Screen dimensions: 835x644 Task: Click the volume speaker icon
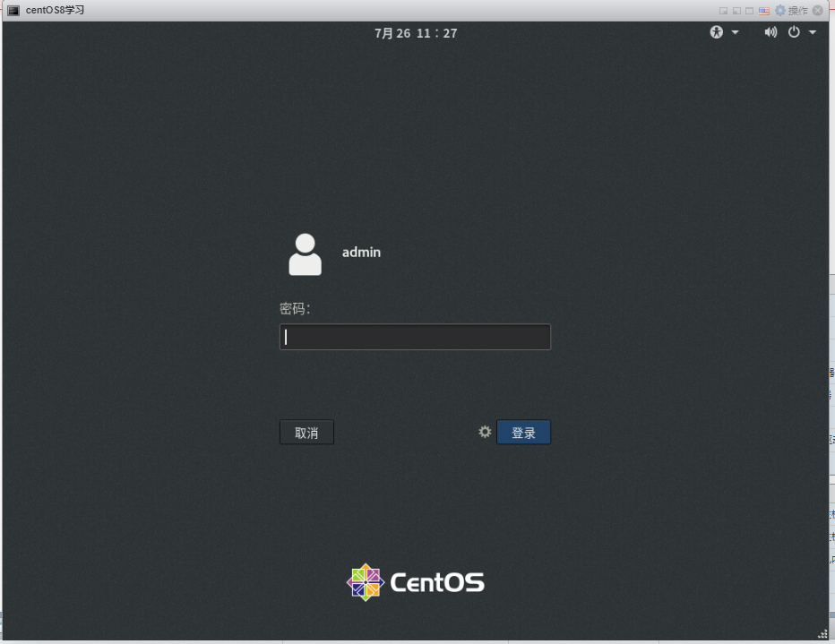[770, 32]
